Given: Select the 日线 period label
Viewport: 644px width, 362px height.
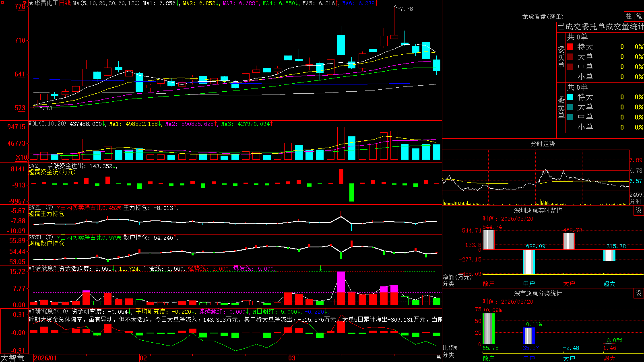Looking at the screenshot, I should 65,3.
